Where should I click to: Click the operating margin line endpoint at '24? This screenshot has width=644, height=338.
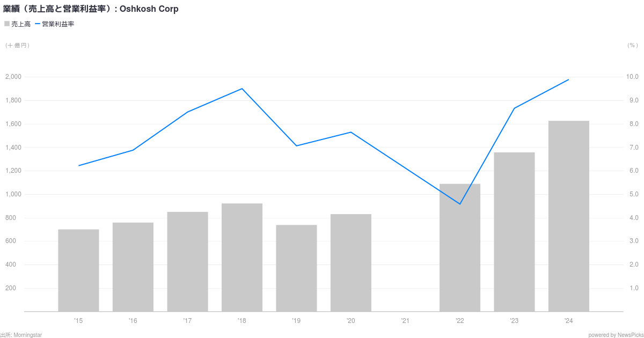(x=569, y=80)
